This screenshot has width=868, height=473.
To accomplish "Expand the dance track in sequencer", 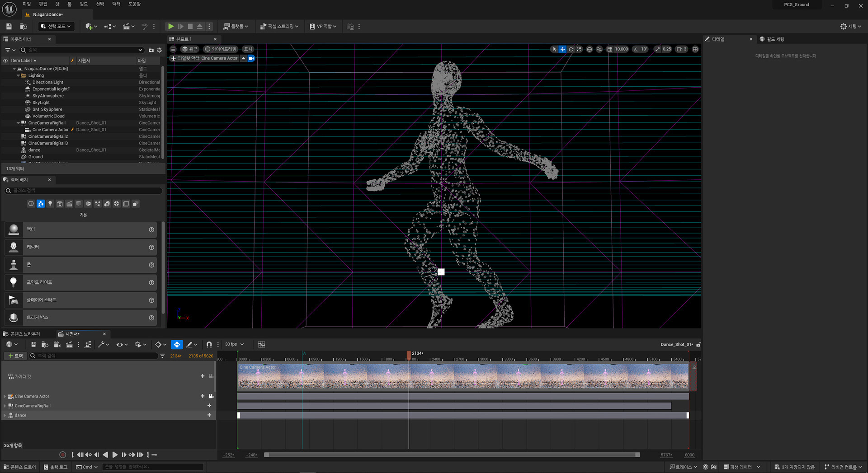I will click(x=5, y=415).
